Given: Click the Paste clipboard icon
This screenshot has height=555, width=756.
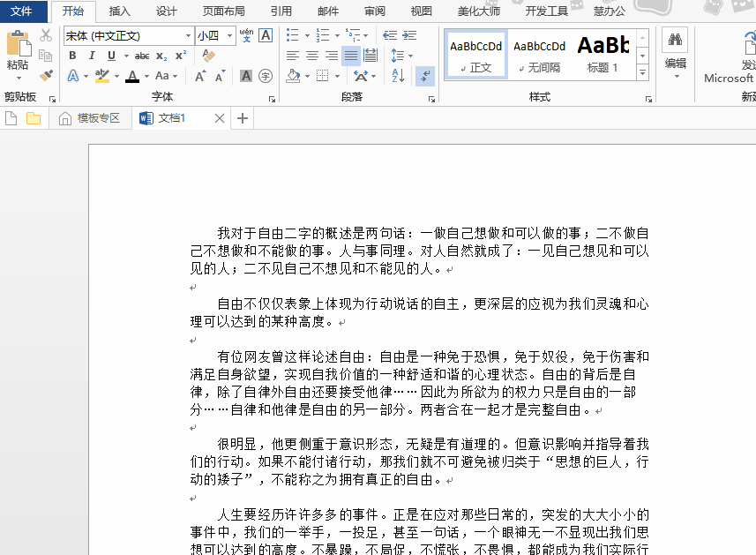Looking at the screenshot, I should pyautogui.click(x=19, y=44).
